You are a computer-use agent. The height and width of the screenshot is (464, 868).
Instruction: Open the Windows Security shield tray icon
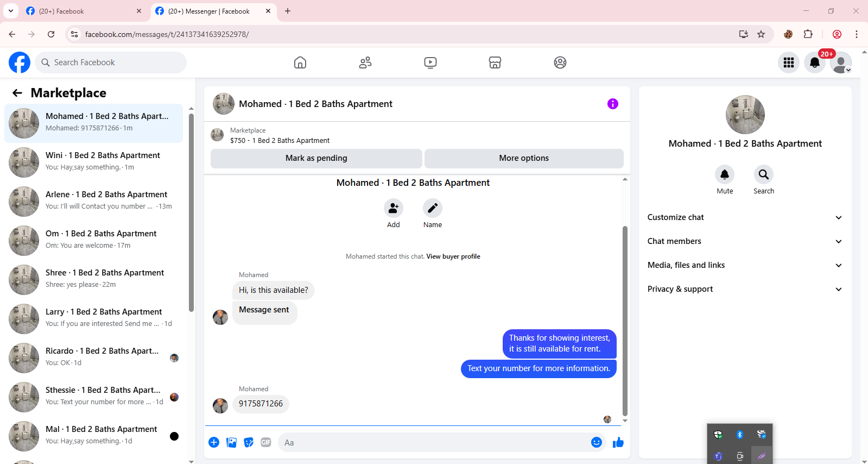[x=718, y=435]
